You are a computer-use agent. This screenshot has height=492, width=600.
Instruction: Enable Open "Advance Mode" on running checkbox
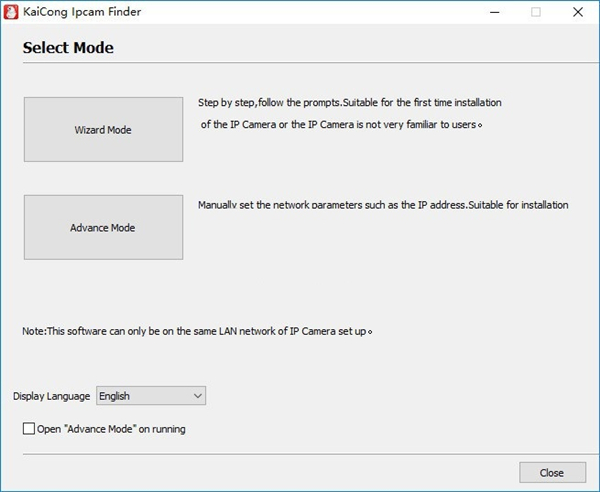[29, 428]
